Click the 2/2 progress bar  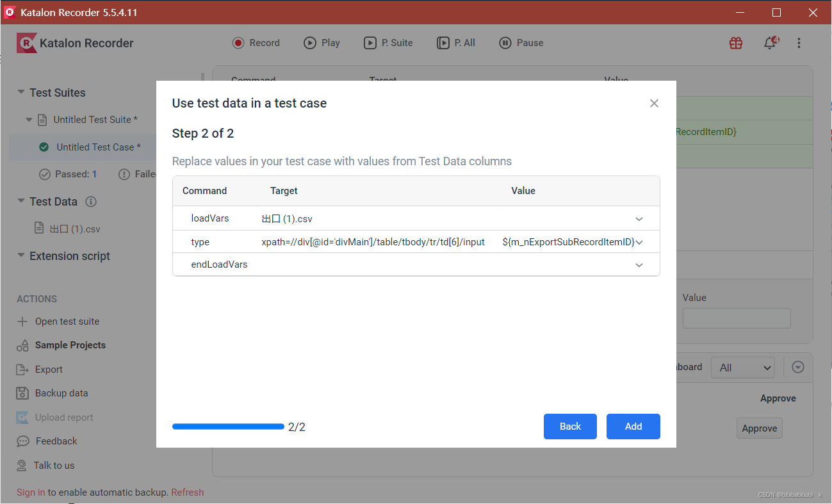(228, 427)
